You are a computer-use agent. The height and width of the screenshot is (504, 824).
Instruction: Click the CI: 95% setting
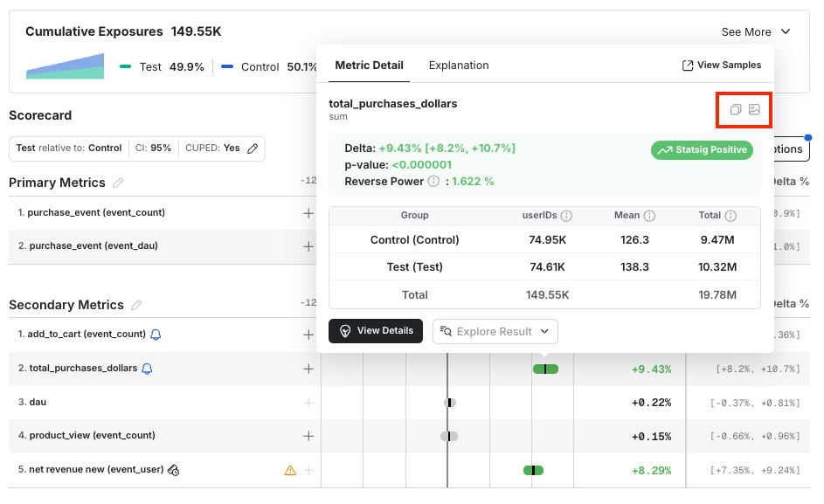coord(154,148)
